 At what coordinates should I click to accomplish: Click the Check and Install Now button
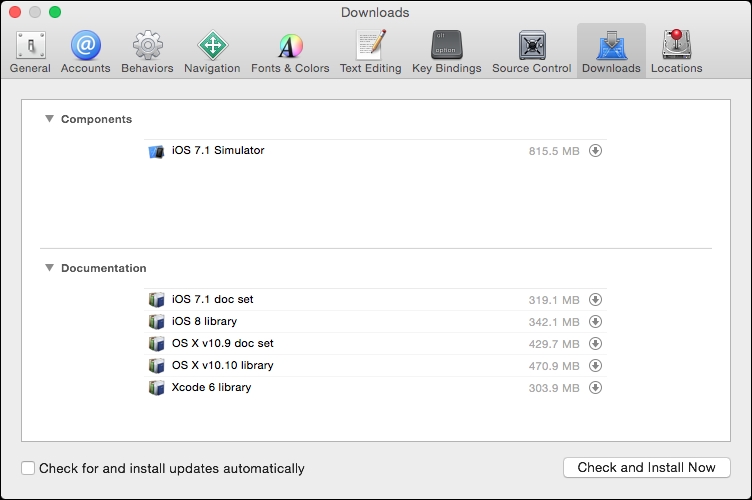point(646,467)
